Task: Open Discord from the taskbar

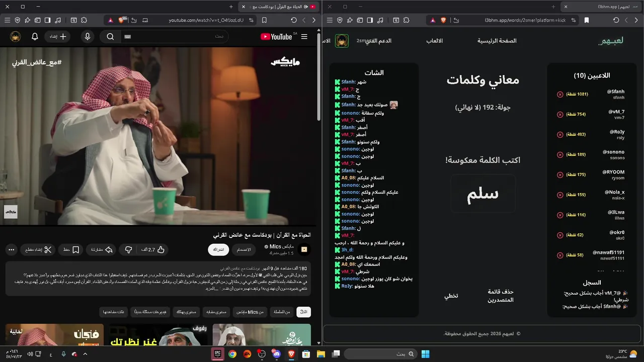Action: [x=276, y=354]
